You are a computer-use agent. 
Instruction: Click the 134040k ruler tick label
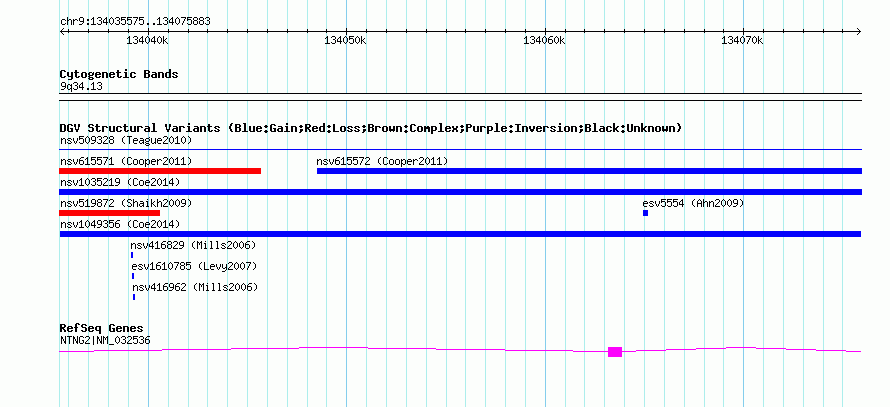[x=148, y=40]
